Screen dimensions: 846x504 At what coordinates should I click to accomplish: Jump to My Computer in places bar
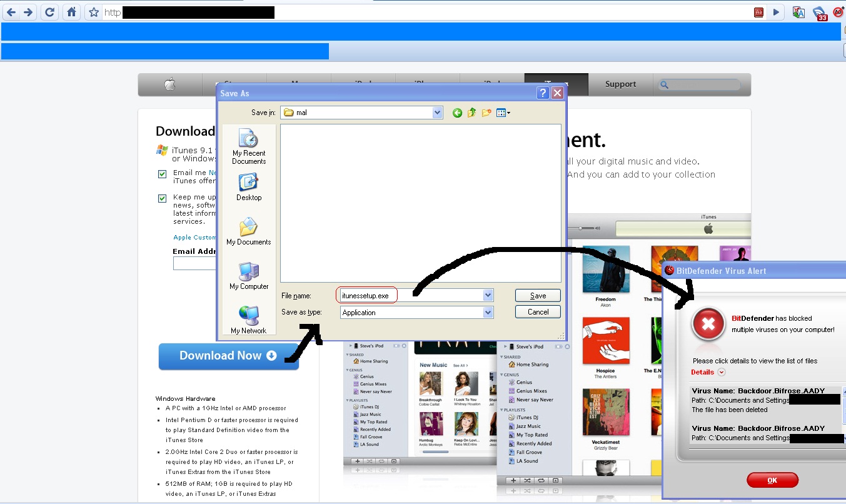[249, 276]
